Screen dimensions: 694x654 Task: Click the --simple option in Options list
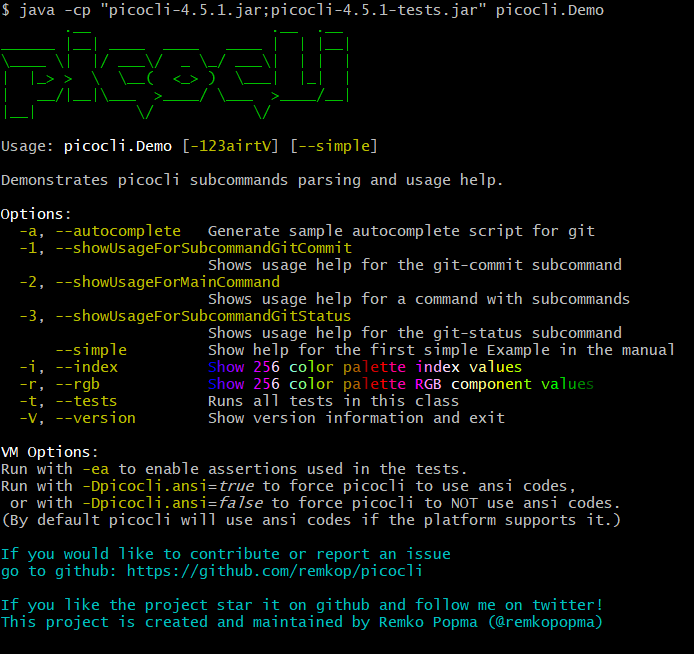pos(91,350)
